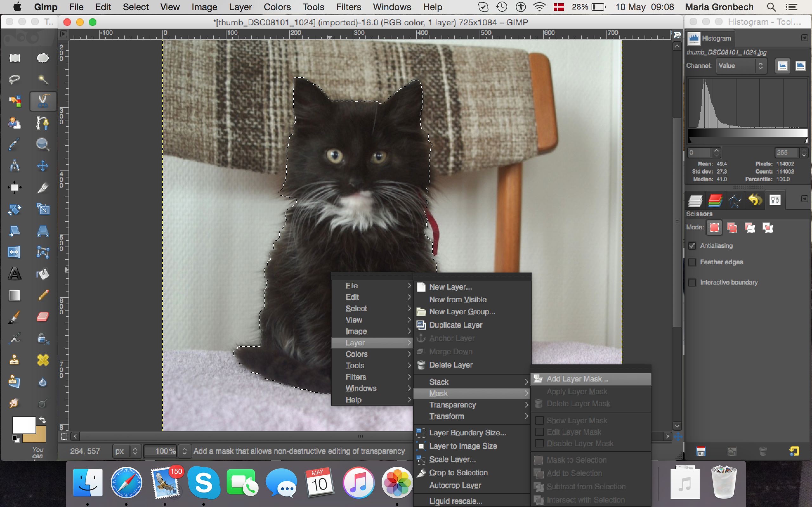
Task: Switch histogram to logarithmic view
Action: click(800, 66)
